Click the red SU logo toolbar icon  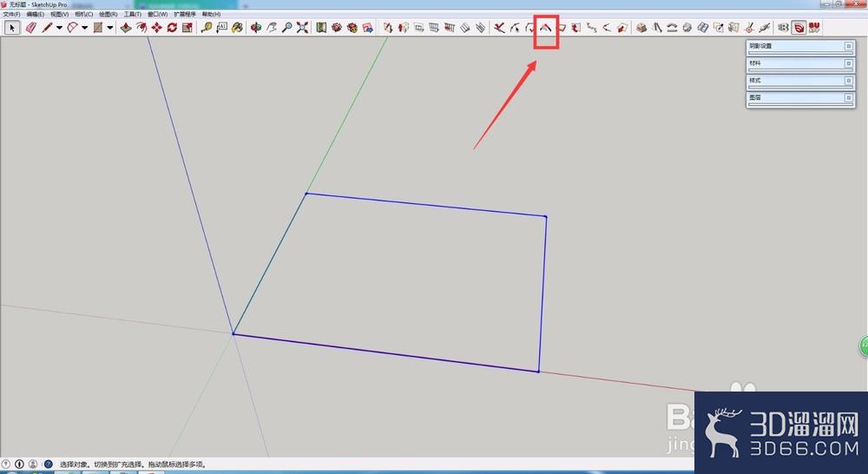pos(814,27)
